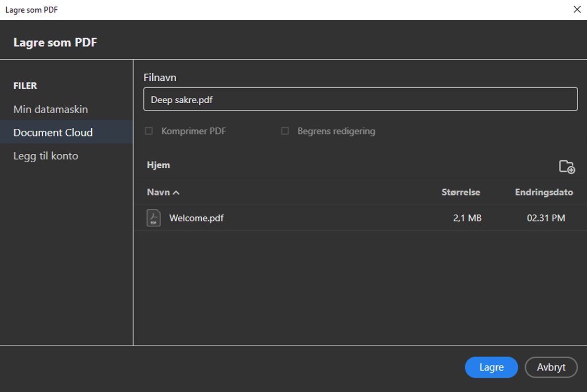Select Document Cloud in sidebar

tap(53, 132)
